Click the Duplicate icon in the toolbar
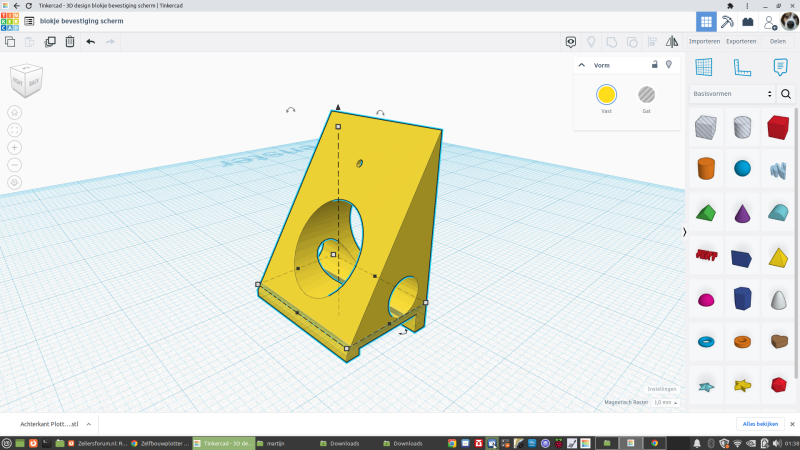 click(50, 42)
